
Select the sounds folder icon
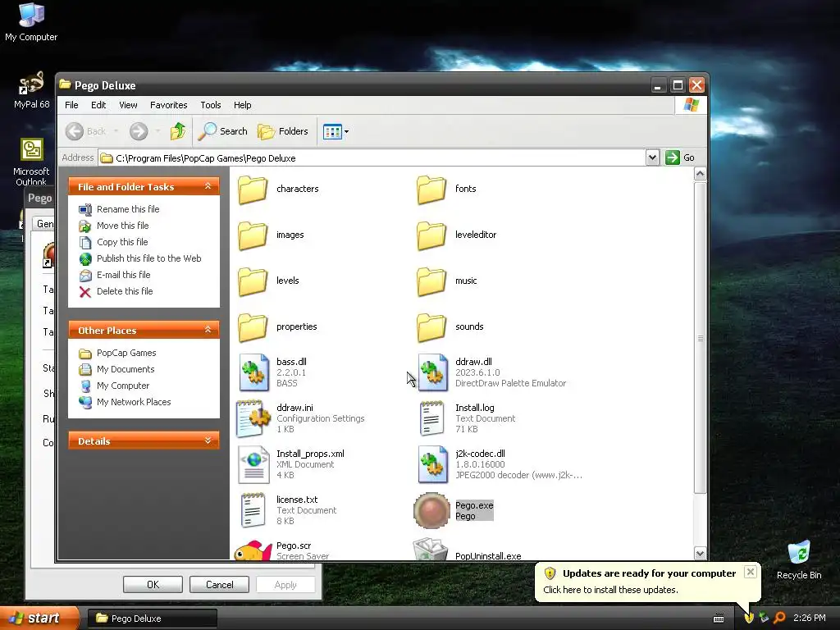click(x=431, y=327)
